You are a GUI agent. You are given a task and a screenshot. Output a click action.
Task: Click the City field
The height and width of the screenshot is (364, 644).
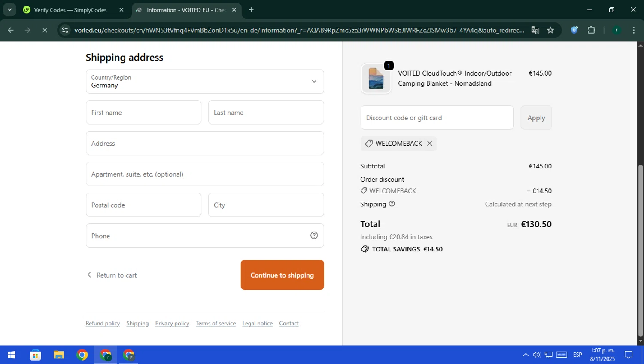(266, 205)
